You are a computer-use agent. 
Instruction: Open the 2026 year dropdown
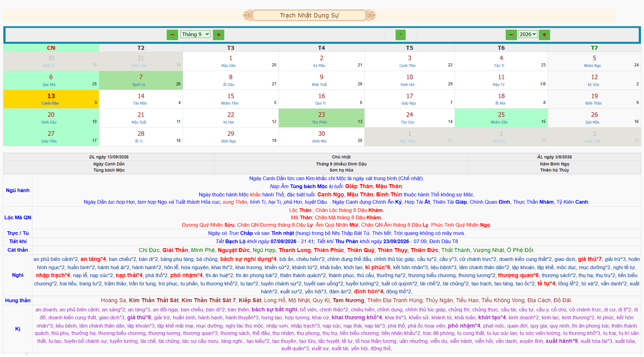tap(528, 34)
